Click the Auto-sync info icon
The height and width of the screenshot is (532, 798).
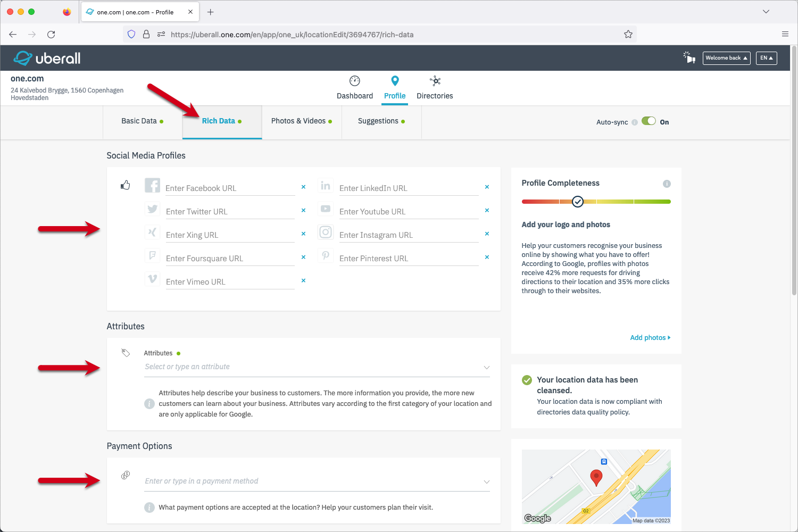pyautogui.click(x=635, y=122)
